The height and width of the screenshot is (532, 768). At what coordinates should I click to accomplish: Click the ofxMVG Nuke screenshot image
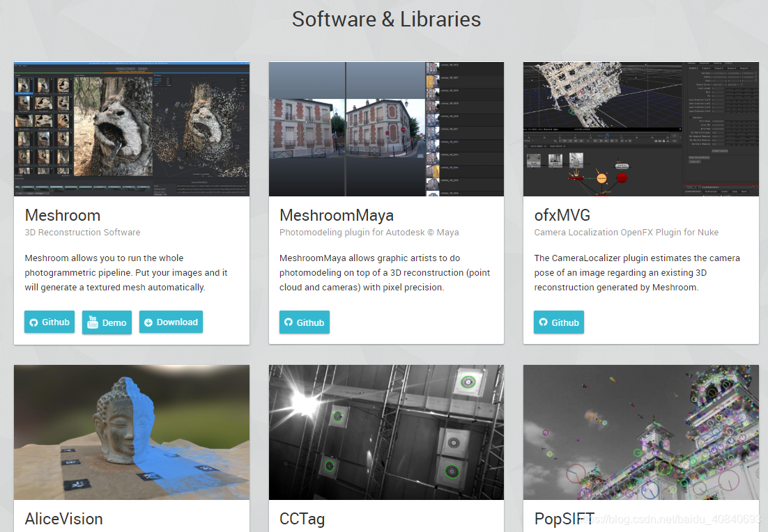[640, 129]
